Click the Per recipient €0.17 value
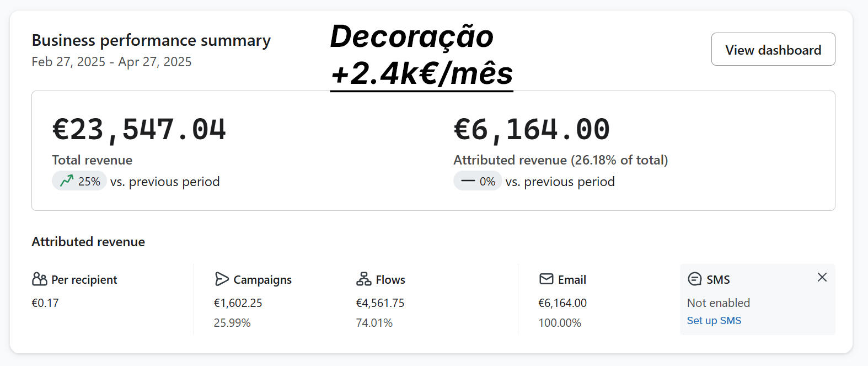 pos(45,303)
